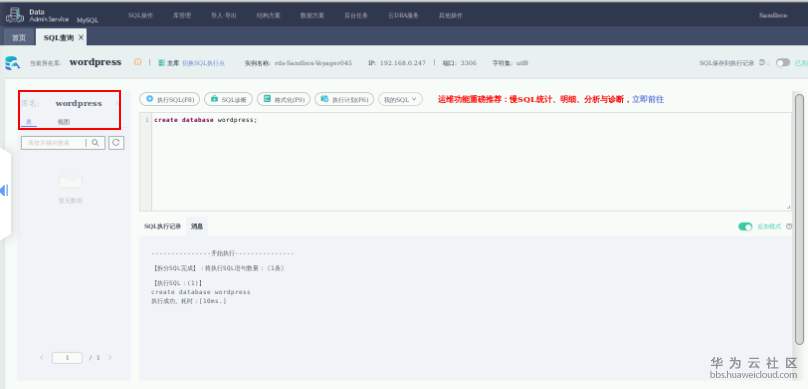Click the green 主库 icon
Screen dimensions: 808x389
click(x=161, y=63)
